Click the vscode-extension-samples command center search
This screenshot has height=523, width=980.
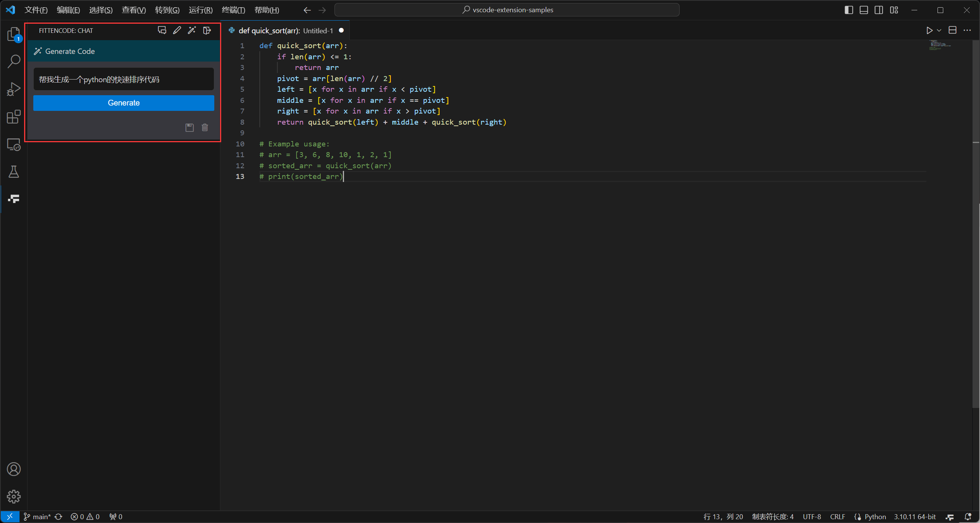pos(507,10)
